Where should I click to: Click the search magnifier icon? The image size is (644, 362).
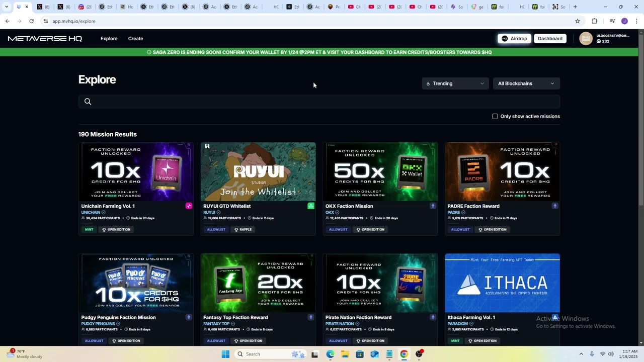pos(88,102)
